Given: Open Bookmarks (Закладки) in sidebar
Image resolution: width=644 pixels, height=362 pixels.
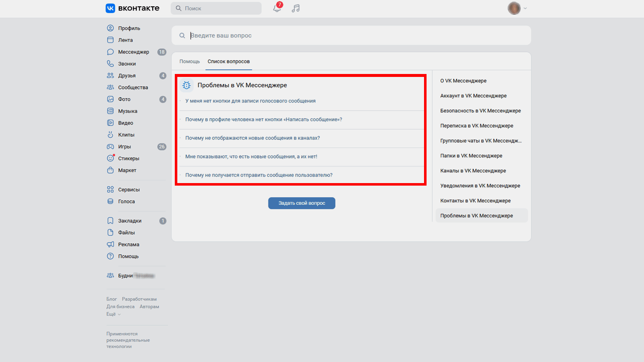Looking at the screenshot, I should click(x=130, y=221).
